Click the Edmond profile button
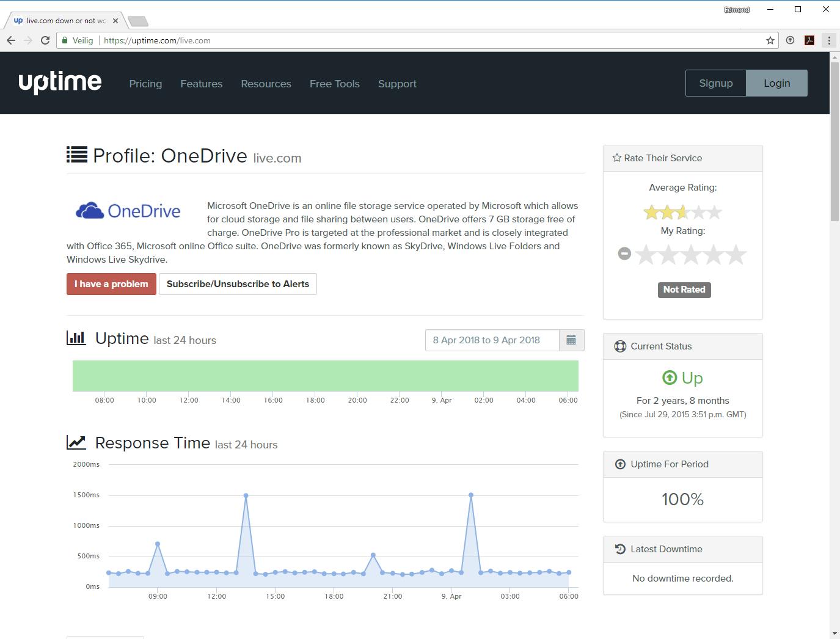This screenshot has height=639, width=840. click(x=737, y=10)
